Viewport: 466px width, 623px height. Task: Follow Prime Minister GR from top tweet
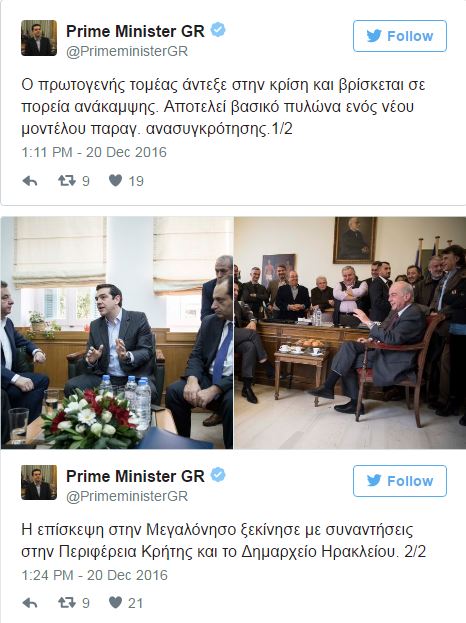[400, 36]
